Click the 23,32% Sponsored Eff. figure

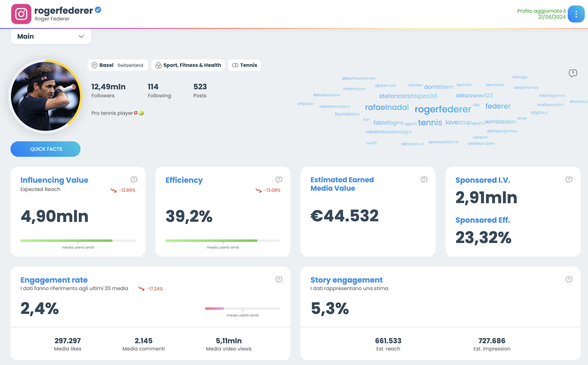pos(483,237)
